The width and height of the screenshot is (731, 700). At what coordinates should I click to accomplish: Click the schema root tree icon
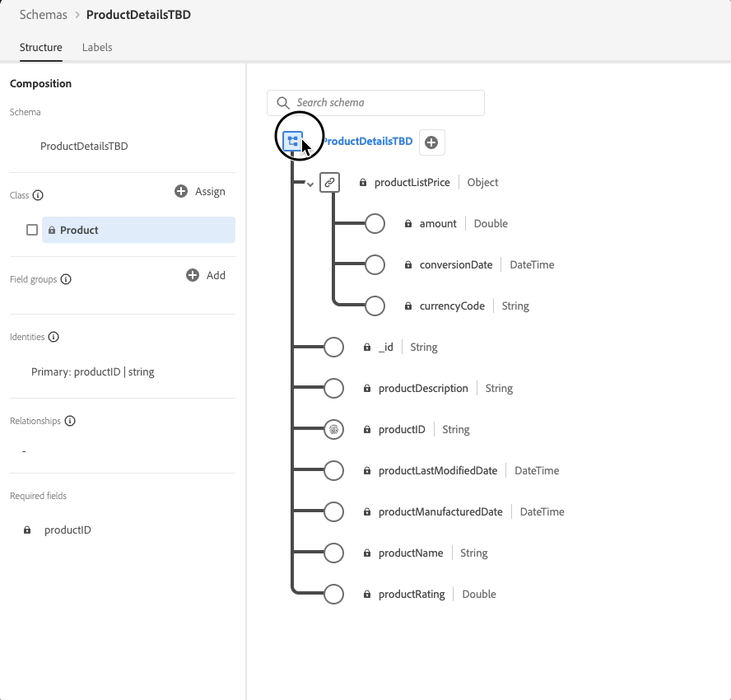[293, 142]
